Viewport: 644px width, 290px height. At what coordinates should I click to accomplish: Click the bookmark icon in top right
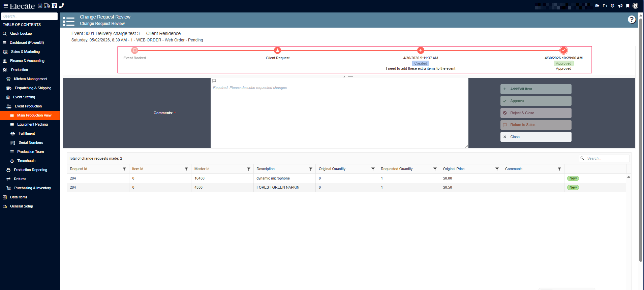point(627,6)
